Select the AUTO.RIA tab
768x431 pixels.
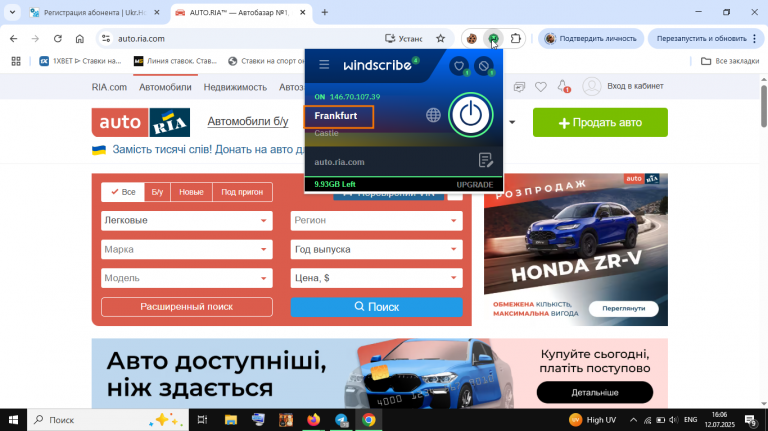pos(241,13)
